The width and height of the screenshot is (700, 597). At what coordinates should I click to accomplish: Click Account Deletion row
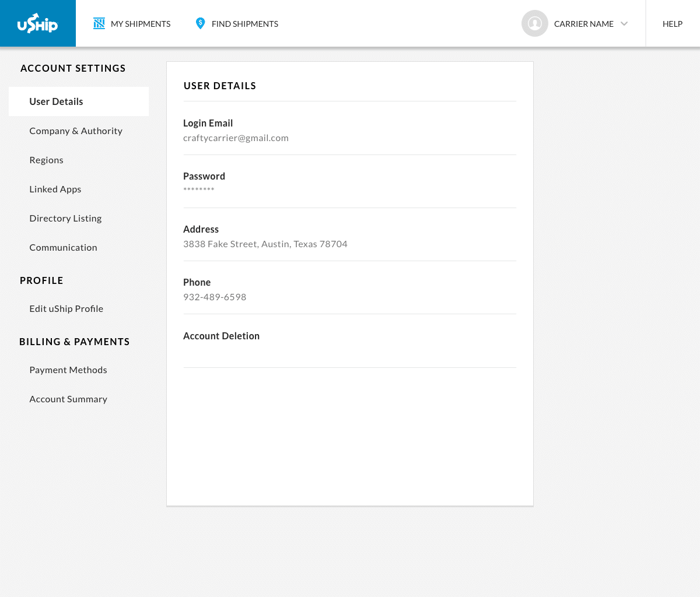[x=350, y=341]
